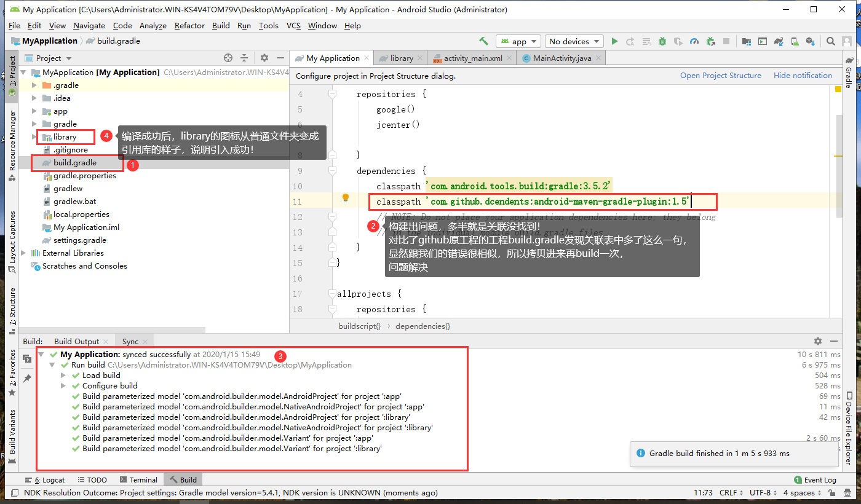Open the AVD Manager icon
The image size is (861, 504).
(x=795, y=41)
